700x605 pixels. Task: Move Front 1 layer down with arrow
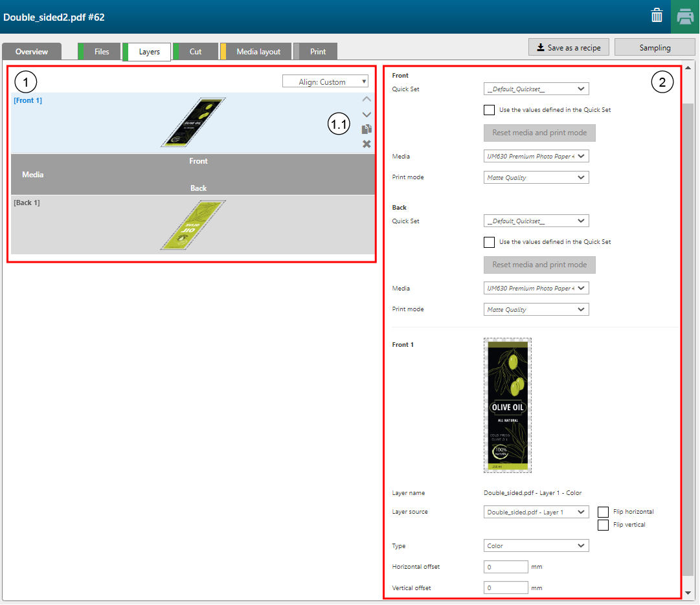pos(367,115)
